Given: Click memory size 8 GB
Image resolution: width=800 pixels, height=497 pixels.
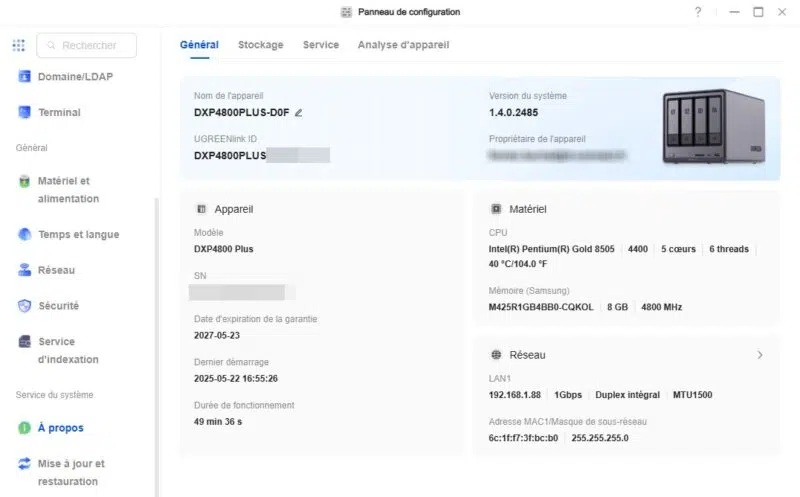Looking at the screenshot, I should pos(617,307).
